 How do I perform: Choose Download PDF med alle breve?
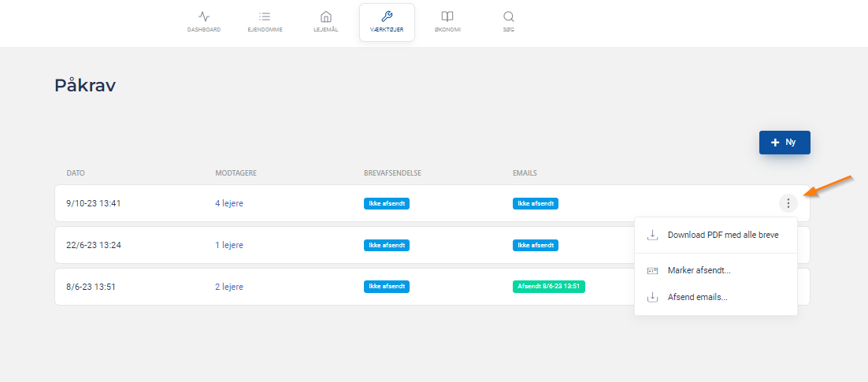[723, 235]
